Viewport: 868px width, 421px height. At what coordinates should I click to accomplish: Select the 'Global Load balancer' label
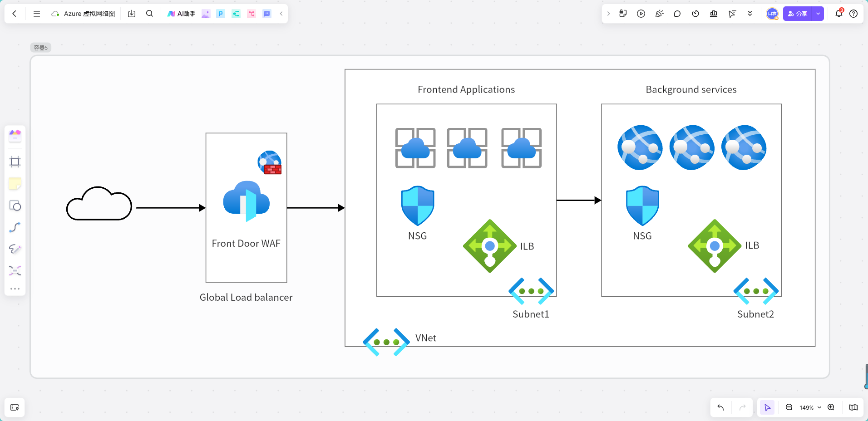pyautogui.click(x=246, y=297)
